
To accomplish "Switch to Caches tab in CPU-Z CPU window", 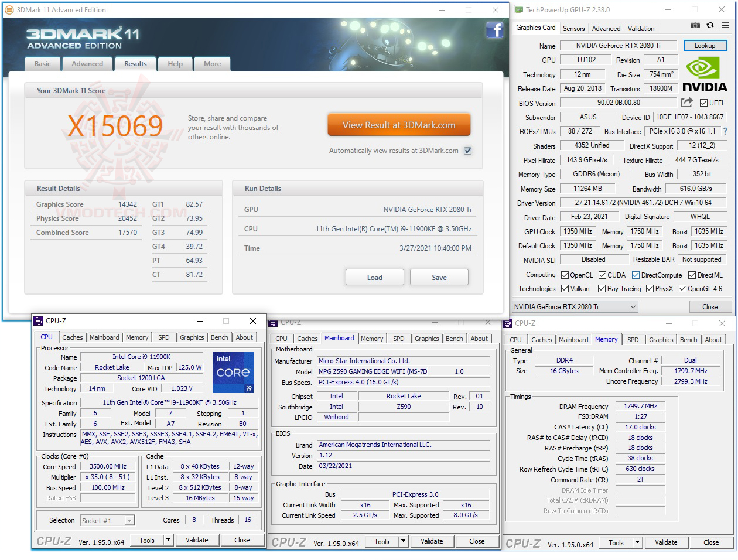I will pyautogui.click(x=73, y=337).
